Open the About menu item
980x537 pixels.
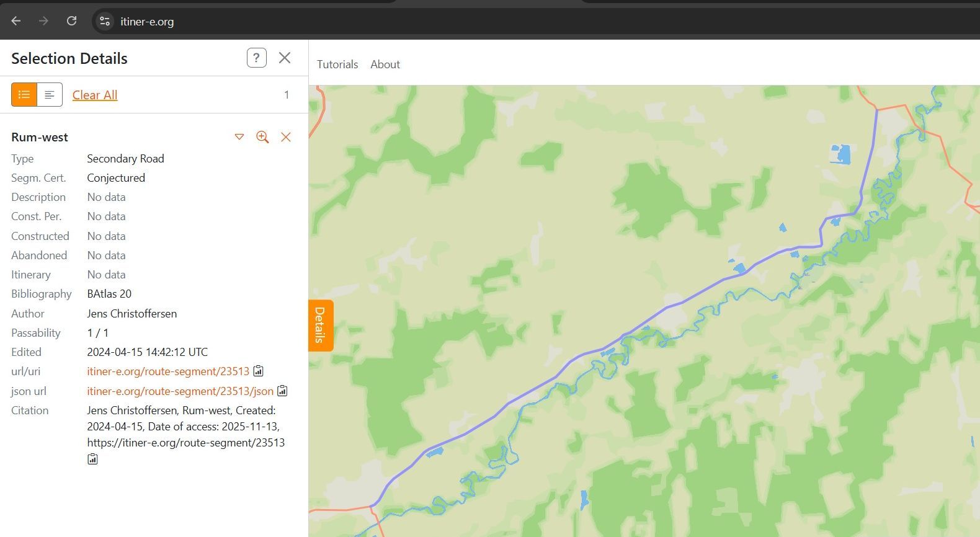[385, 64]
